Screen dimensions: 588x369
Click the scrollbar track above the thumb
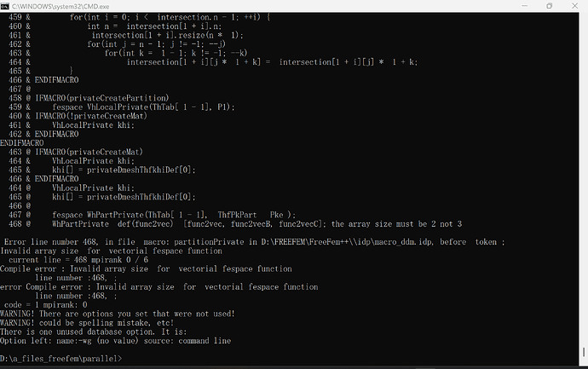tap(584, 180)
